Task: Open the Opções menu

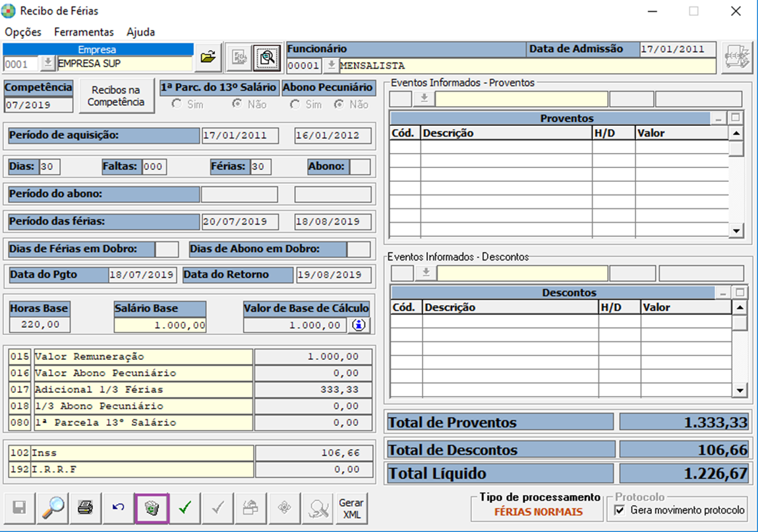Action: [23, 32]
